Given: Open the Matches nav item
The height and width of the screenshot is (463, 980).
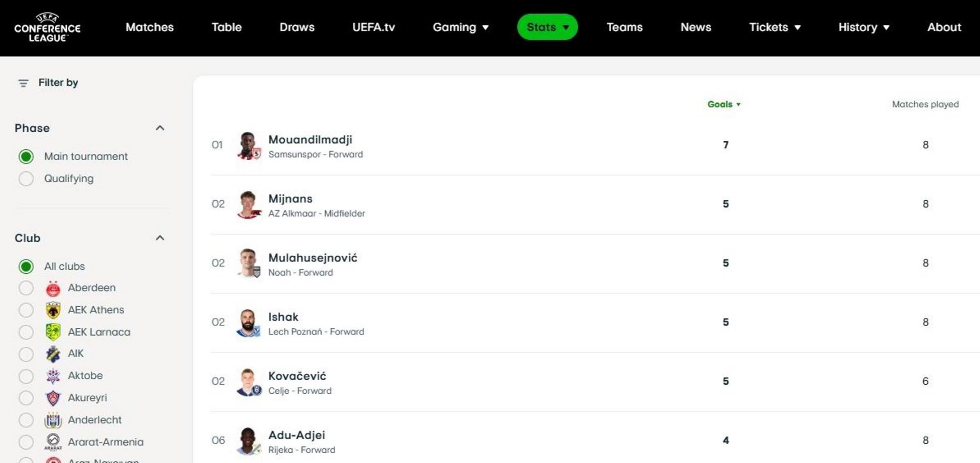Looking at the screenshot, I should 149,27.
